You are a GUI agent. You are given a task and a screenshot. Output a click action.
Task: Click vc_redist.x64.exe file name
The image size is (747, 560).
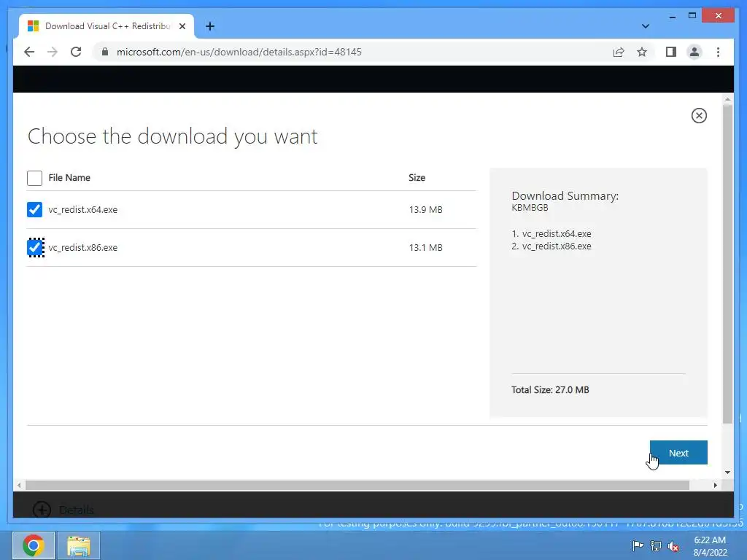(83, 209)
